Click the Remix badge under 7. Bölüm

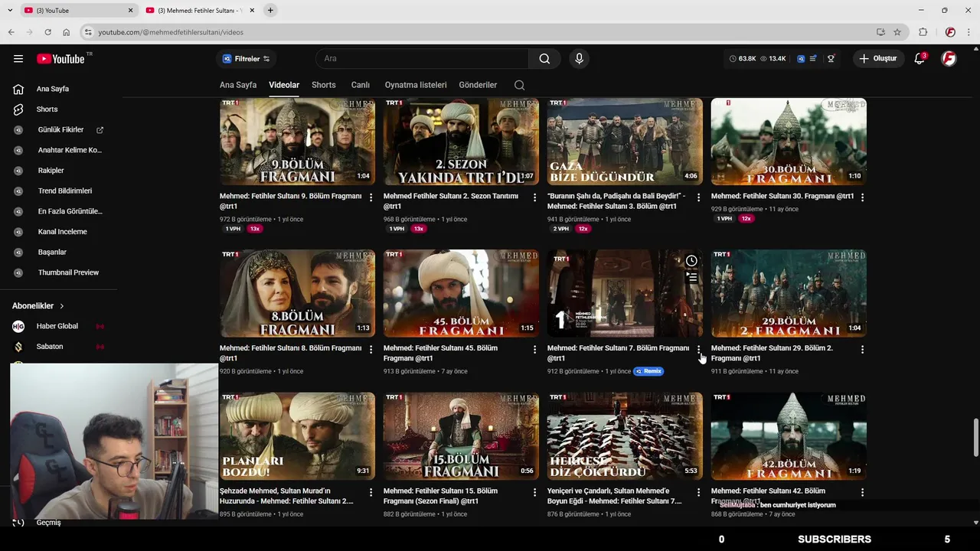coord(648,371)
